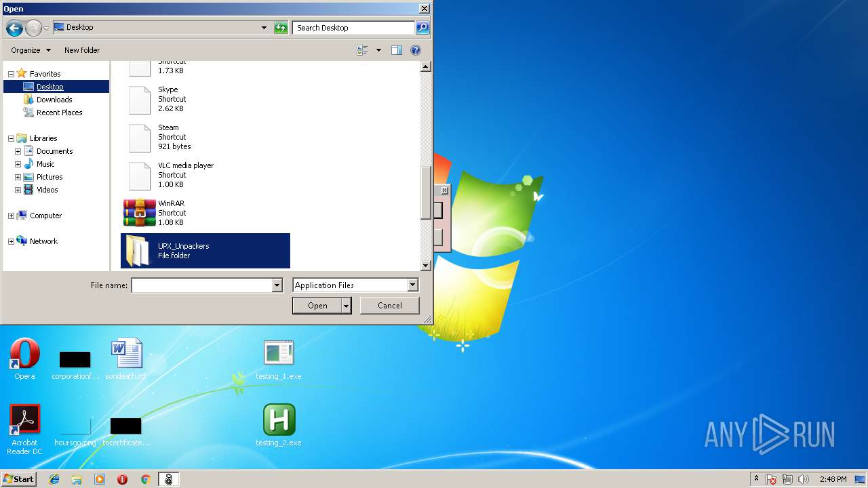Click the file list scrollbar down arrow
Screen dimensions: 868x488
(x=426, y=266)
